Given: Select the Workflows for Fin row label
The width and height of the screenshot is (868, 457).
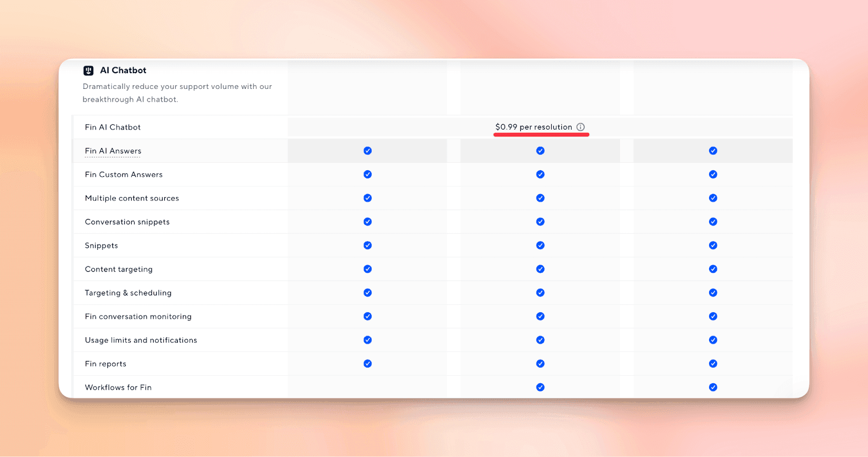Looking at the screenshot, I should [x=118, y=388].
